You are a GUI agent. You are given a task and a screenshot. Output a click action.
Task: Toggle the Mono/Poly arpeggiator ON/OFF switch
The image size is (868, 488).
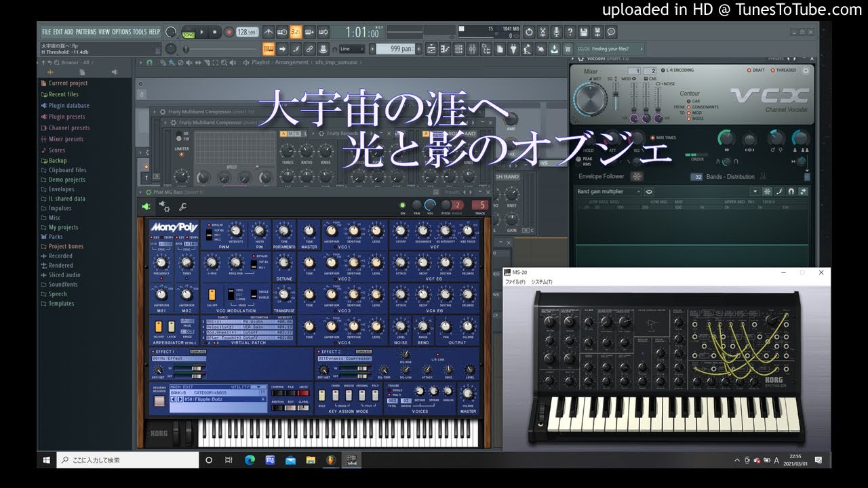tap(160, 326)
